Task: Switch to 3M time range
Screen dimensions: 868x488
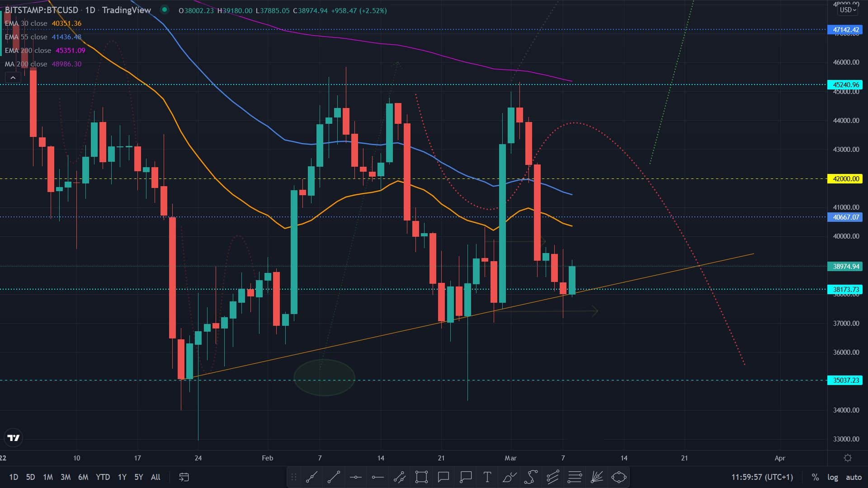Action: pyautogui.click(x=66, y=477)
